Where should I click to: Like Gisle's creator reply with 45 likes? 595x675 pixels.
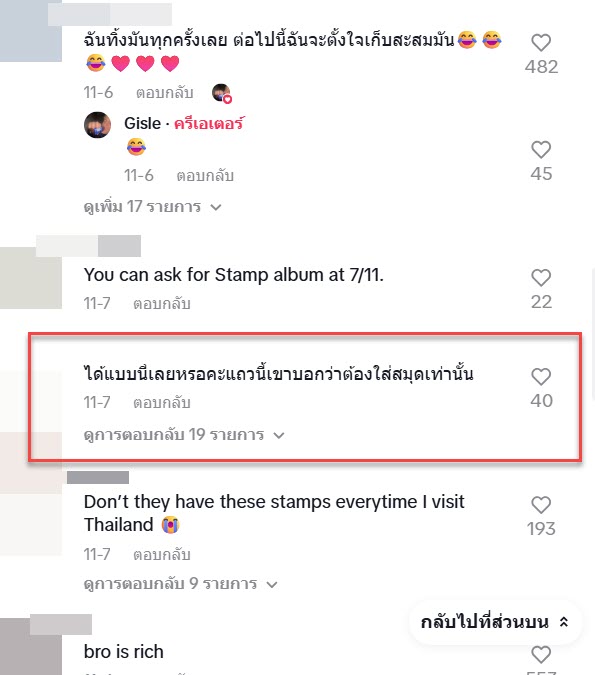(x=541, y=150)
